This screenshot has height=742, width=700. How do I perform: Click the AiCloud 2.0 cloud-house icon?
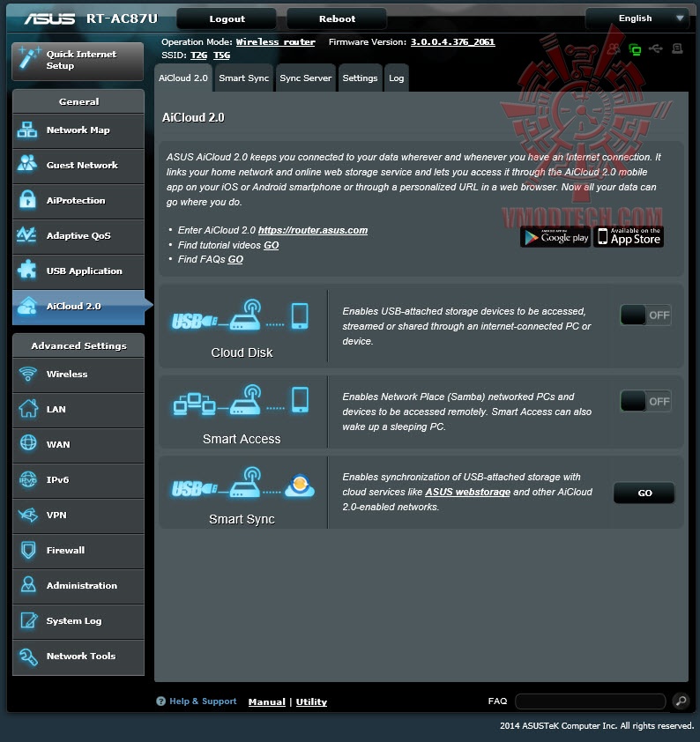[27, 306]
